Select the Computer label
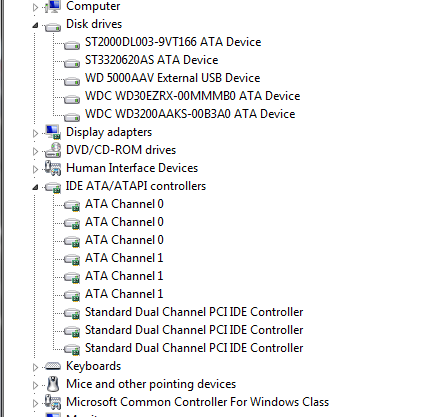Screen dimensions: 446x417 coord(93,6)
